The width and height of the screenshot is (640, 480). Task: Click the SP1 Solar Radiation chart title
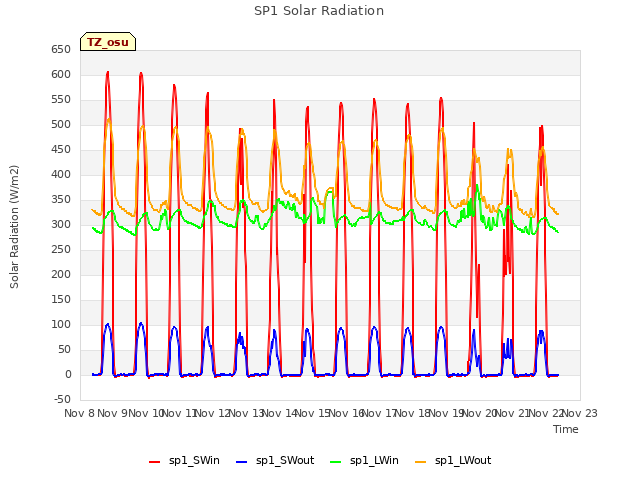[x=319, y=11]
